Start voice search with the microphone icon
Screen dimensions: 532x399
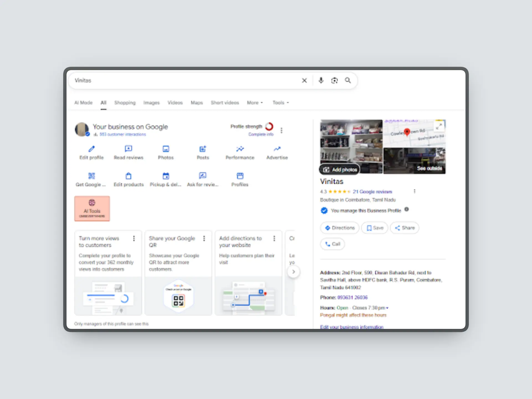tap(321, 80)
